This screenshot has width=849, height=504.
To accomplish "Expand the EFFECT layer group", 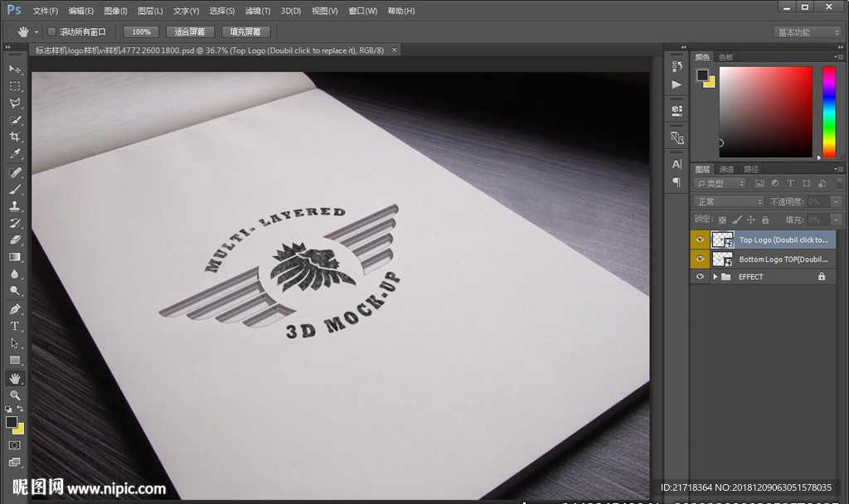I will tap(716, 277).
